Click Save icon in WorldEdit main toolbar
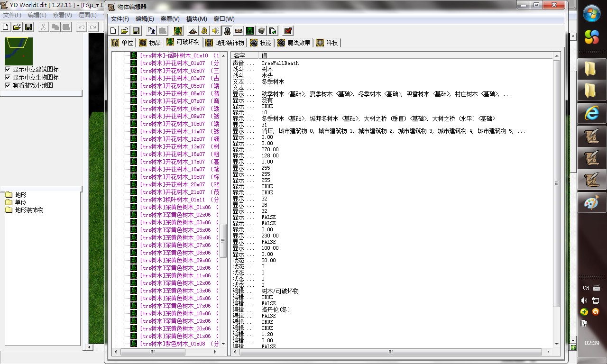The image size is (607, 364). coord(28,27)
